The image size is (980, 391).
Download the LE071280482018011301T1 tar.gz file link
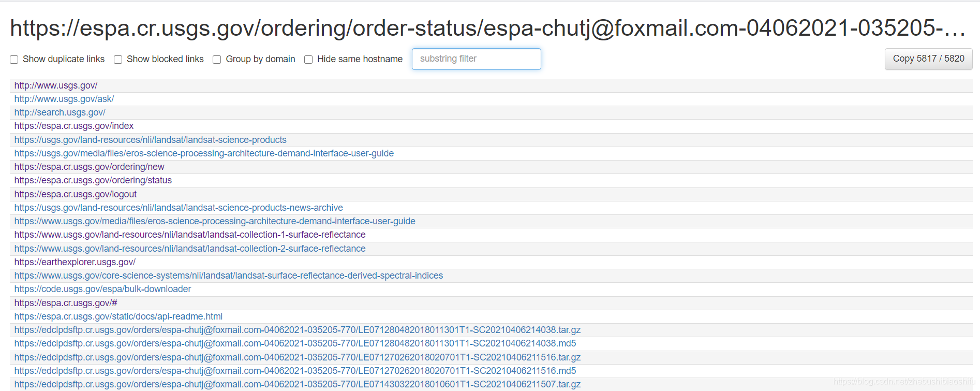click(298, 330)
